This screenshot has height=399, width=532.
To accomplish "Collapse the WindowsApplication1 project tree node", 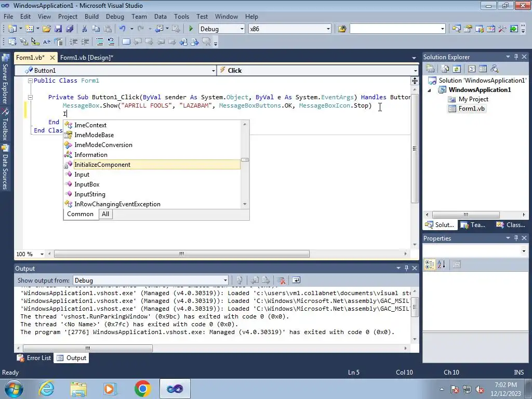I will (x=429, y=90).
